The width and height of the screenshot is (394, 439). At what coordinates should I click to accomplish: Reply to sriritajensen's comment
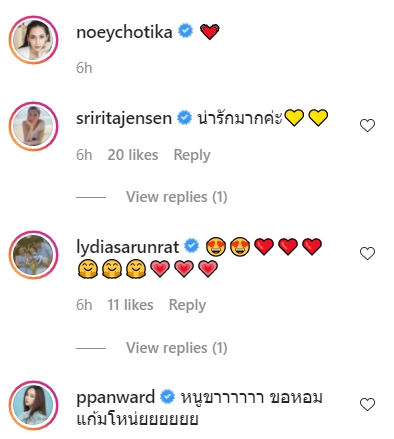tap(192, 155)
